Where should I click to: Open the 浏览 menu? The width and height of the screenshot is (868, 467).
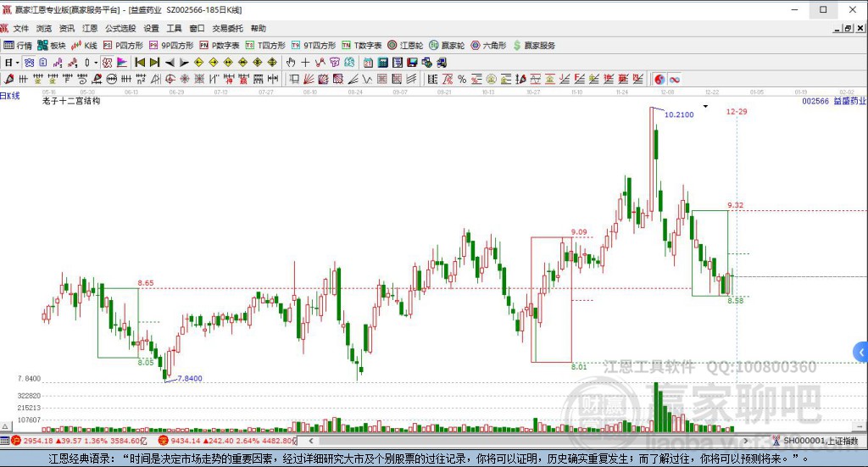tap(44, 28)
